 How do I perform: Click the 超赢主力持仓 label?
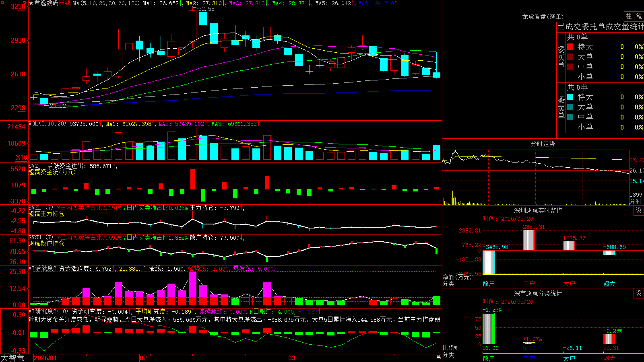point(46,214)
